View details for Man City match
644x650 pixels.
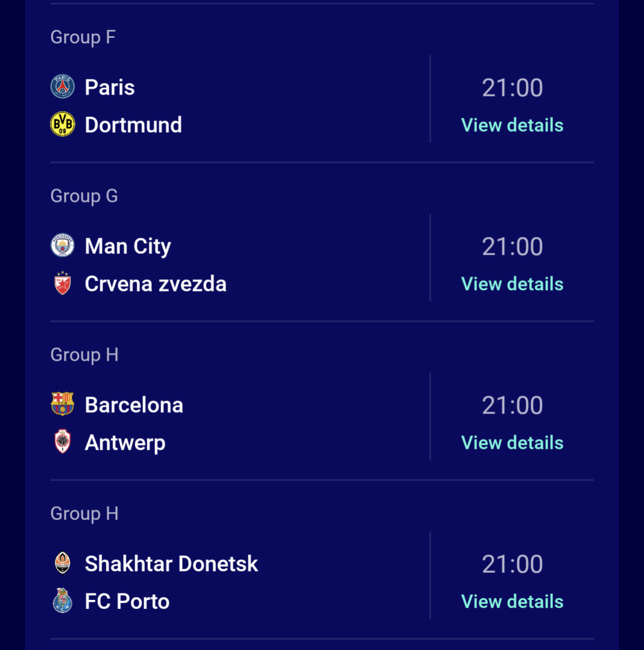click(x=512, y=284)
